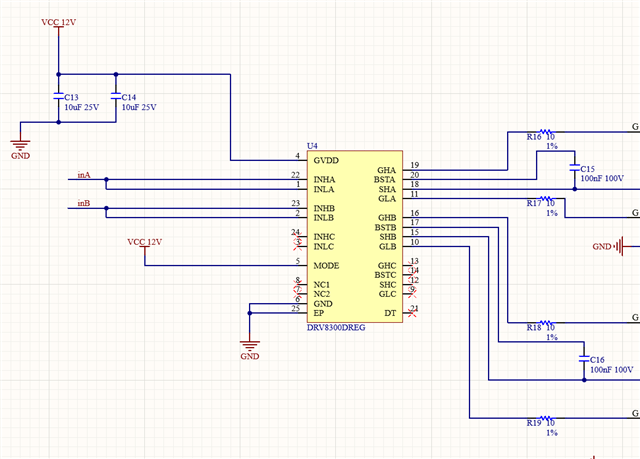
Task: Click the C14 10uF 25V value text
Action: pos(139,107)
